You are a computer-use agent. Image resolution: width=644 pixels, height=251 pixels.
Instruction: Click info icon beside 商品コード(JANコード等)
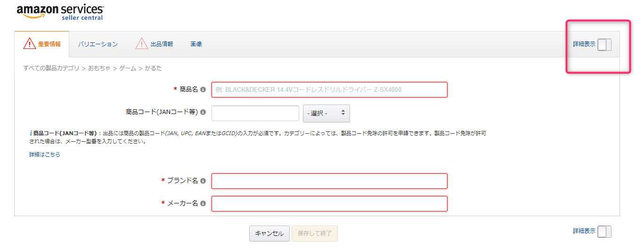point(203,113)
